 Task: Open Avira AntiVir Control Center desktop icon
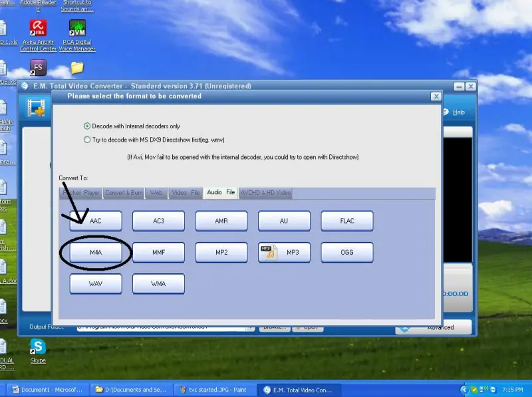38,36
